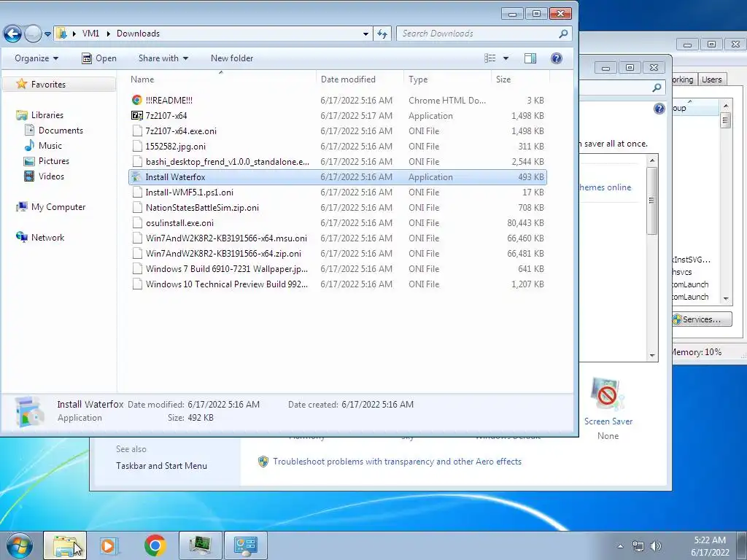Switch to Task Manager taskbar icon
Viewport: 747px width, 560px height.
pos(200,545)
